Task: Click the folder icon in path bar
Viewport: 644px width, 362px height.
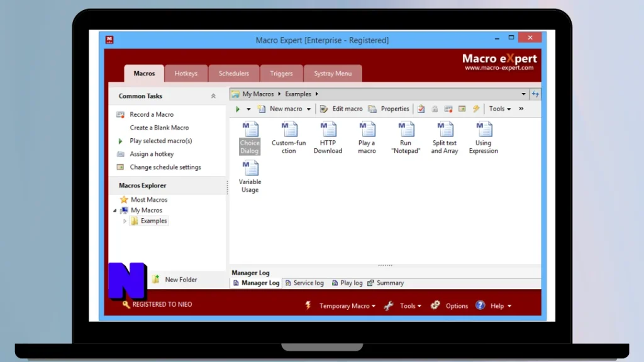Action: click(x=235, y=94)
